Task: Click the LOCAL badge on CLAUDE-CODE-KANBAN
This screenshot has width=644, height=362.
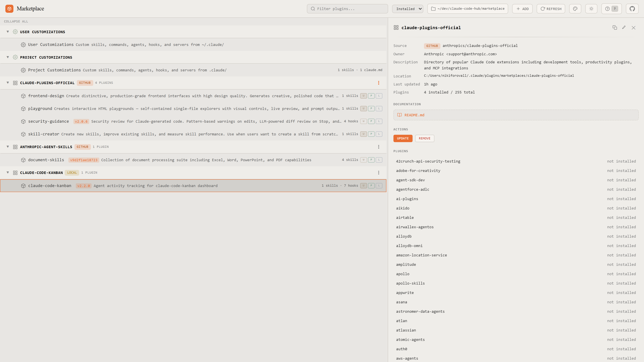Action: [72, 173]
